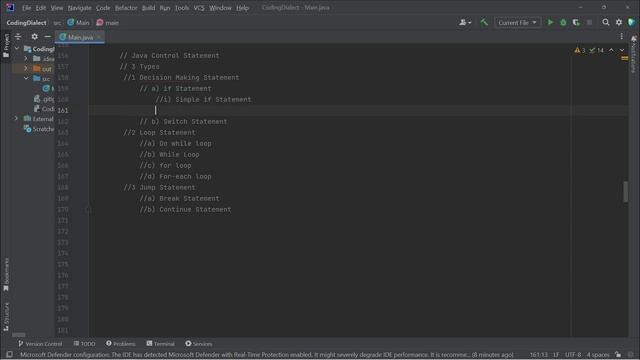This screenshot has width=640, height=360.
Task: Open Search Everywhere magnifier icon
Action: (606, 22)
